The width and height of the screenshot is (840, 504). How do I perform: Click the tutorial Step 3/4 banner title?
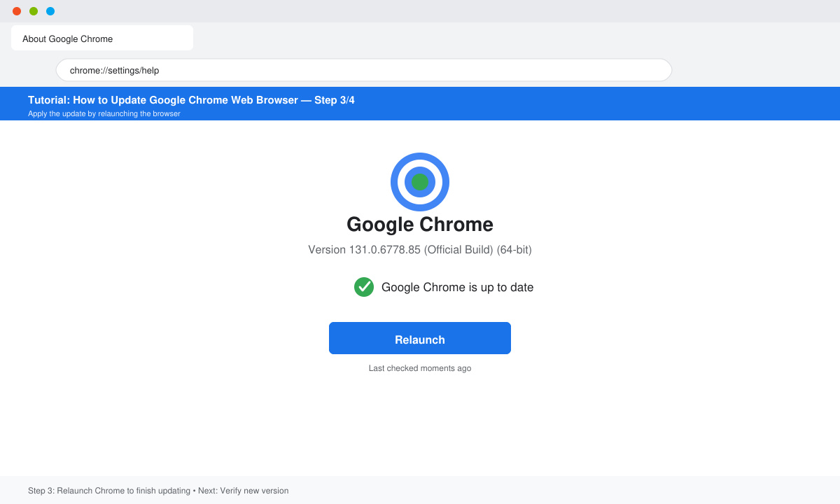tap(191, 100)
